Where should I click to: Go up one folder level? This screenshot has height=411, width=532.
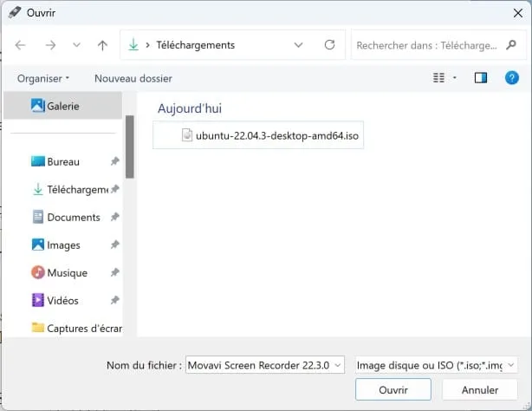pyautogui.click(x=102, y=45)
